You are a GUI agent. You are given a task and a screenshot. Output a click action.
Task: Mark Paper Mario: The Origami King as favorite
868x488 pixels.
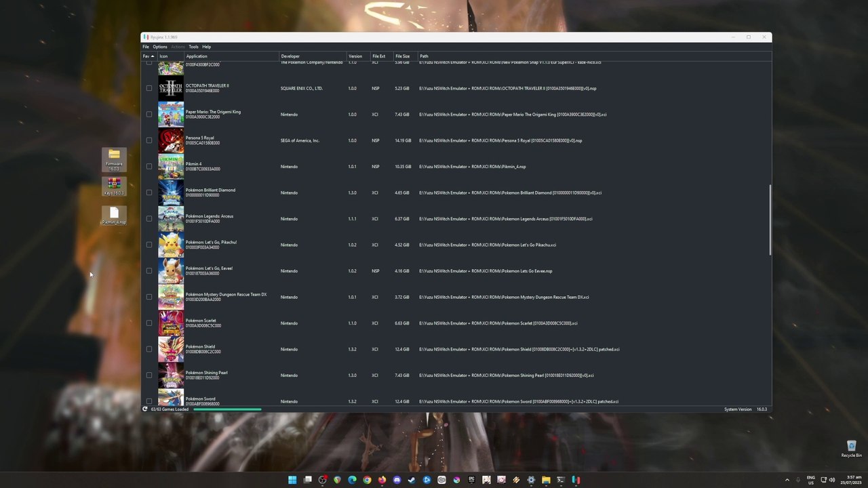tap(149, 115)
